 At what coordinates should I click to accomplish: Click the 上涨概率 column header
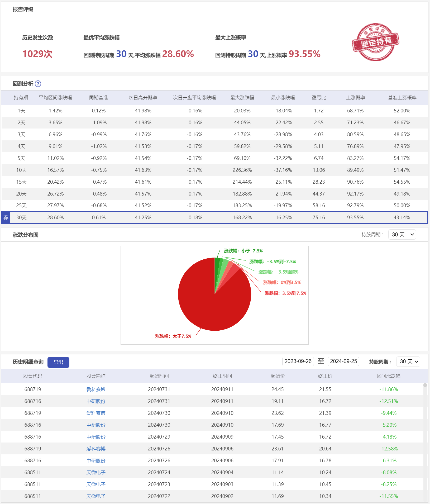pyautogui.click(x=355, y=98)
